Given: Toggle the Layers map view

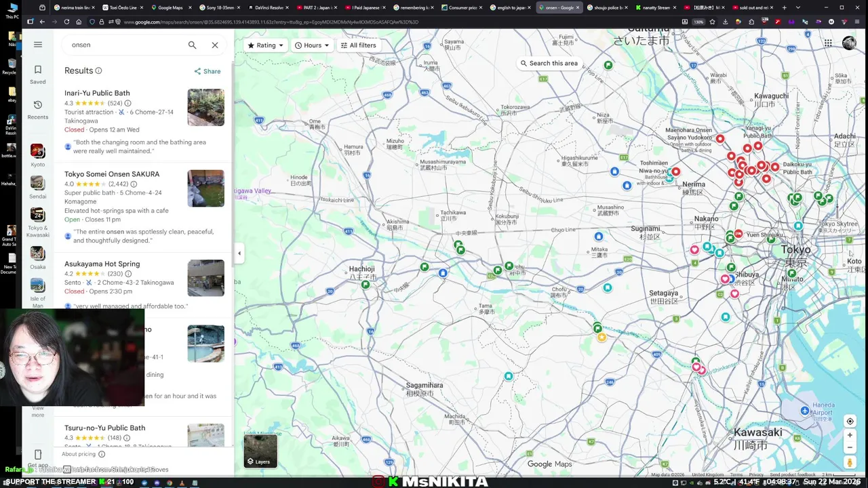Looking at the screenshot, I should (x=260, y=451).
